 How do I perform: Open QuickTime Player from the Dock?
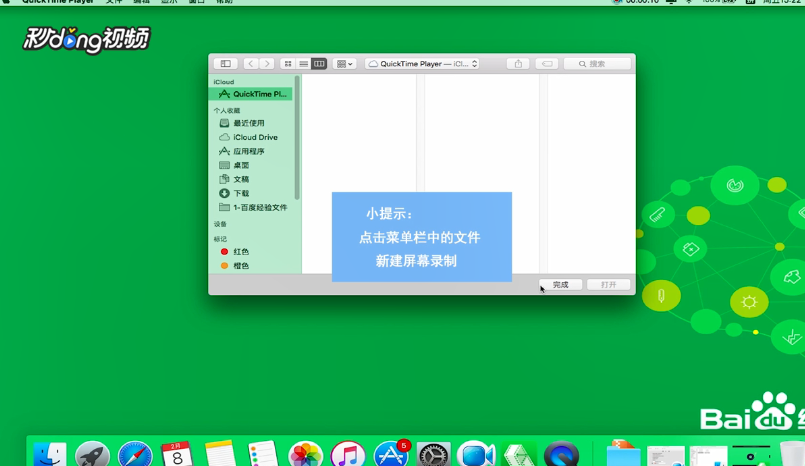coord(562,454)
